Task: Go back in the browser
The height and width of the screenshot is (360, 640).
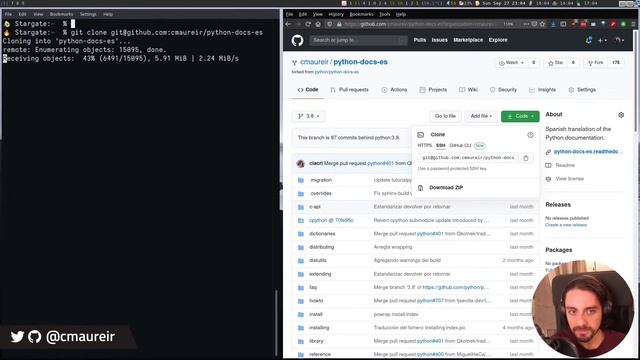Action: (289, 24)
